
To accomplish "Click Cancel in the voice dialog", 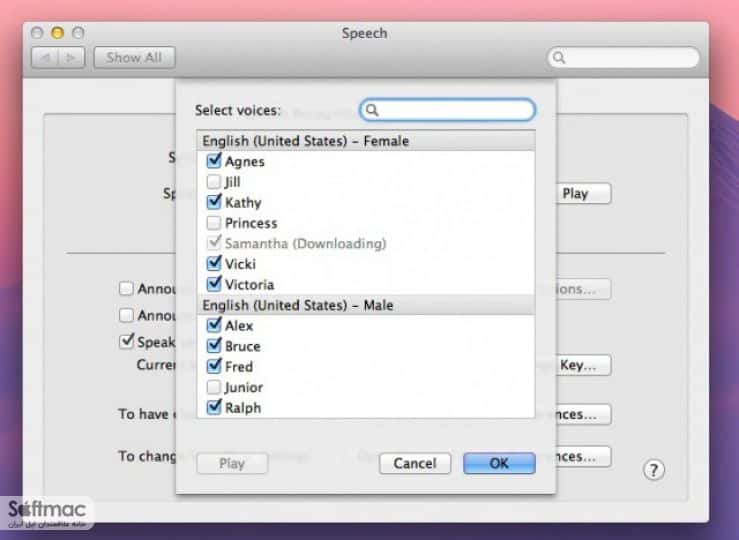I will point(415,463).
